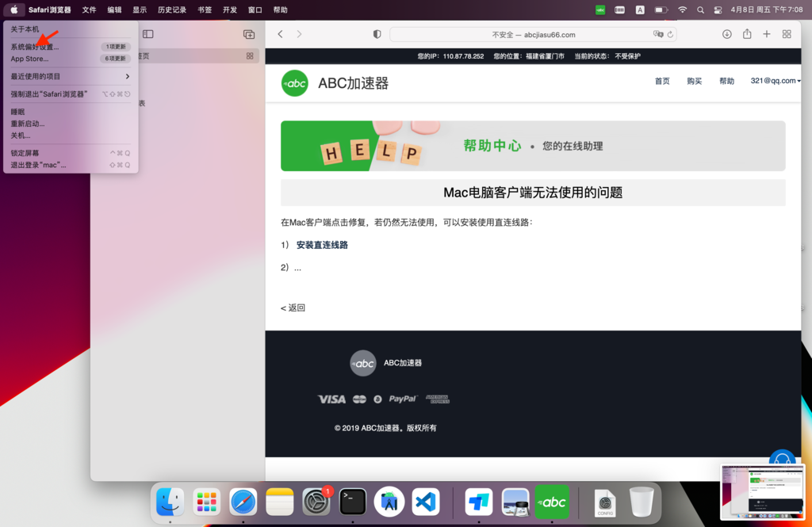Launch Android Studio from the Dock
The height and width of the screenshot is (527, 812).
pyautogui.click(x=389, y=502)
